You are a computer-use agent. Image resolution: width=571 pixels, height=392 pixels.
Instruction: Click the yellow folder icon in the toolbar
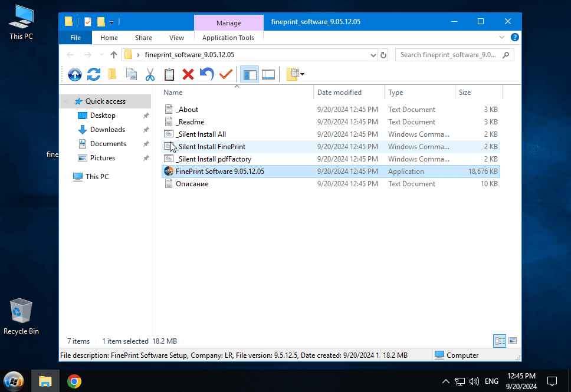(x=112, y=74)
